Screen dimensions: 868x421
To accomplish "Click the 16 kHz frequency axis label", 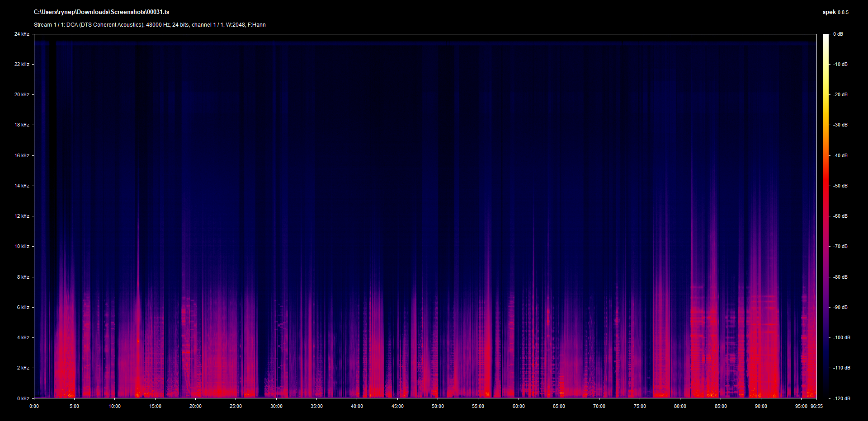I will coord(22,156).
